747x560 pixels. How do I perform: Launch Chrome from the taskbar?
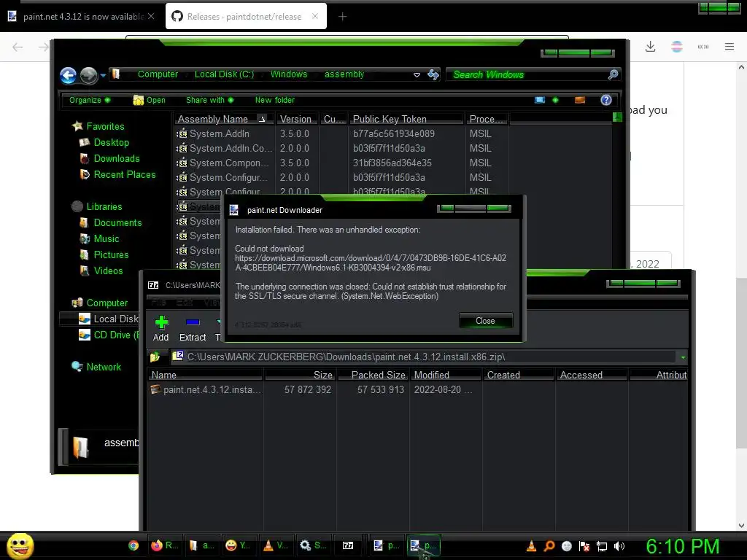pyautogui.click(x=133, y=545)
